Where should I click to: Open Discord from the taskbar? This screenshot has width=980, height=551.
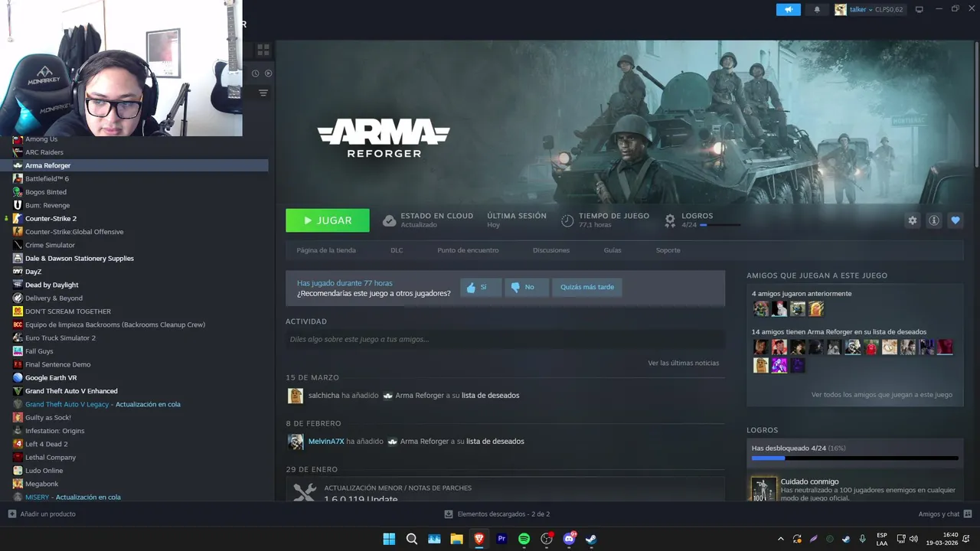(x=569, y=539)
